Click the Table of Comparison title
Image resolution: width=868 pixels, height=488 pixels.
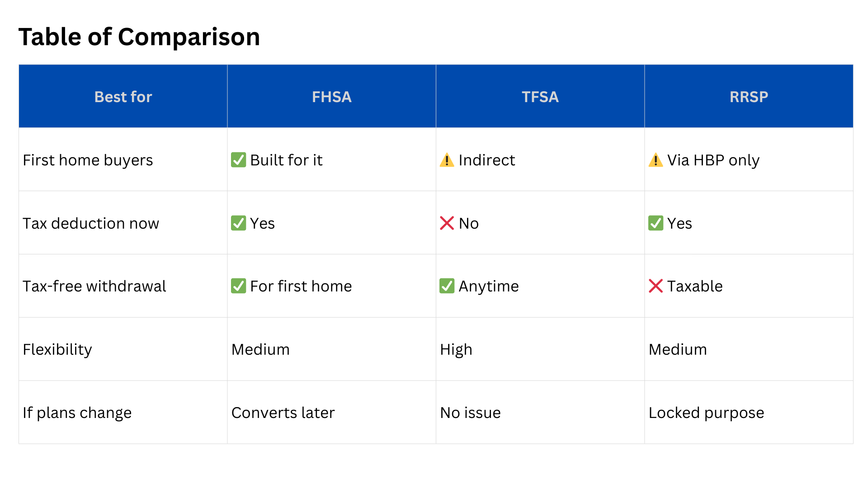139,37
